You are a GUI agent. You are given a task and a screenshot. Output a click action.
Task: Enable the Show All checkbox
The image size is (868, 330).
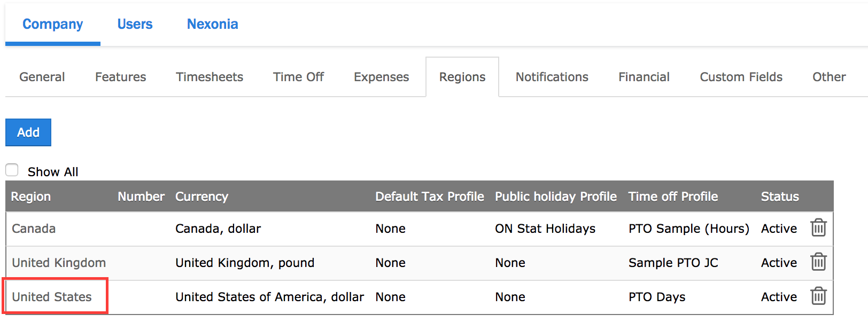(12, 170)
